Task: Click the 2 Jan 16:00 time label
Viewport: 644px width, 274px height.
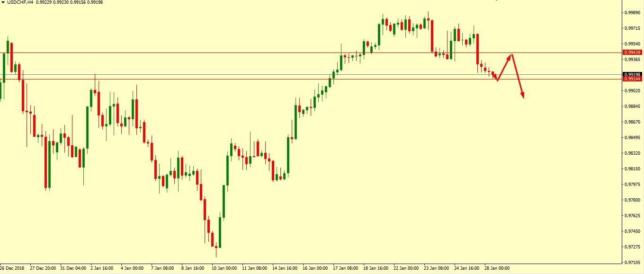Action: (x=101, y=268)
